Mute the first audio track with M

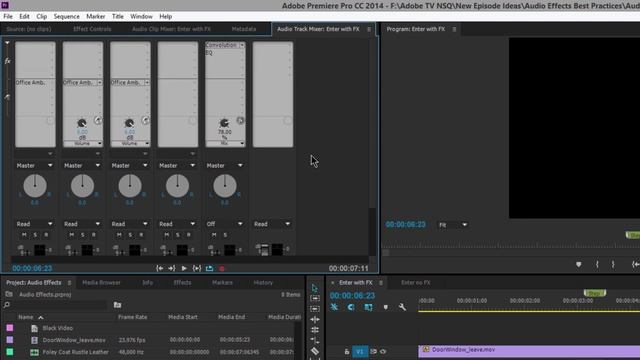(x=24, y=235)
